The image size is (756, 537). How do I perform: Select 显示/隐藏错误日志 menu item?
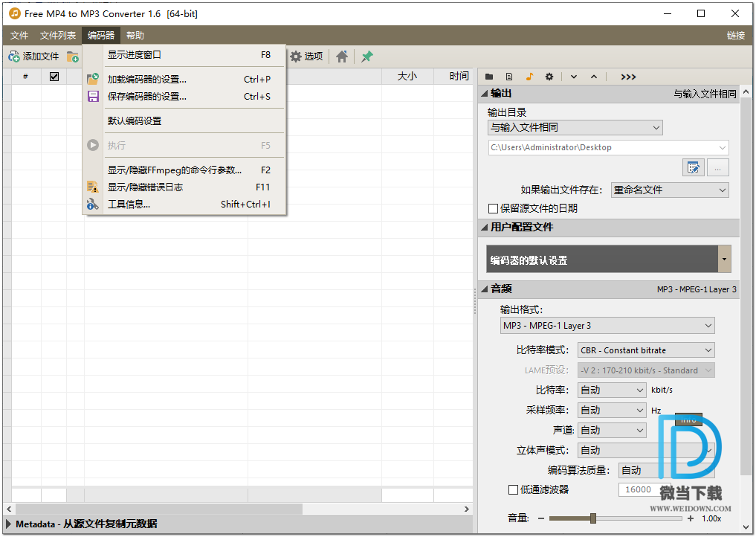[x=184, y=187]
